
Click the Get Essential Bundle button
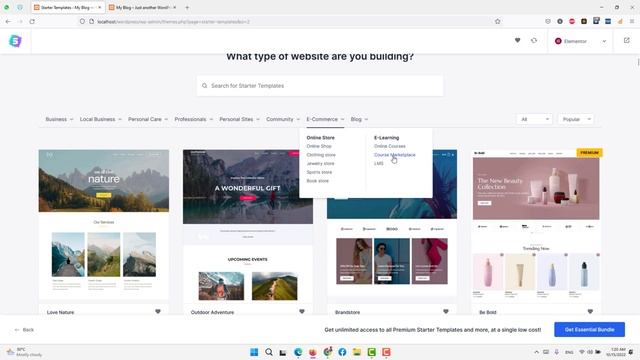[589, 329]
